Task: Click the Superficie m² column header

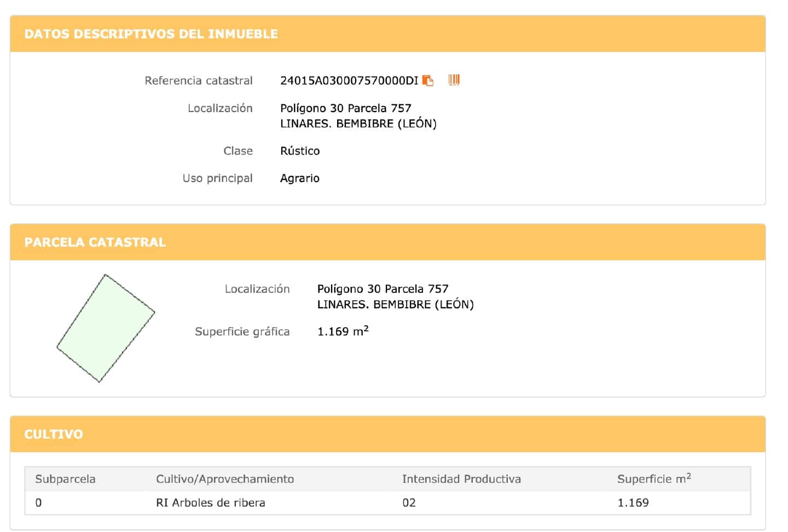Action: [x=653, y=479]
